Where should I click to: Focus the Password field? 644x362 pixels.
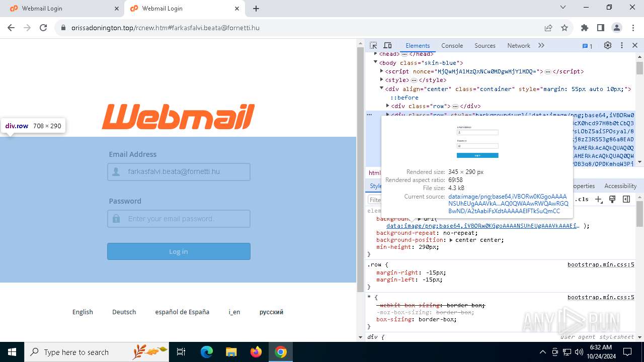pyautogui.click(x=179, y=219)
